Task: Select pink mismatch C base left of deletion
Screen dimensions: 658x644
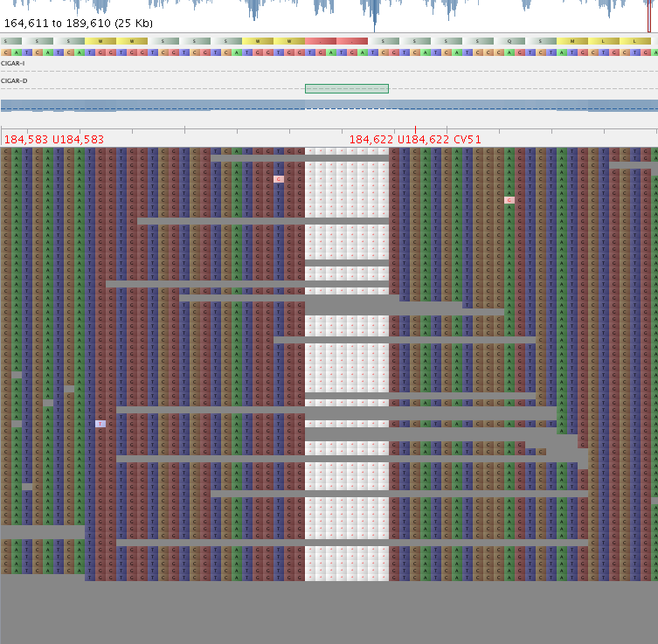Action: point(279,179)
